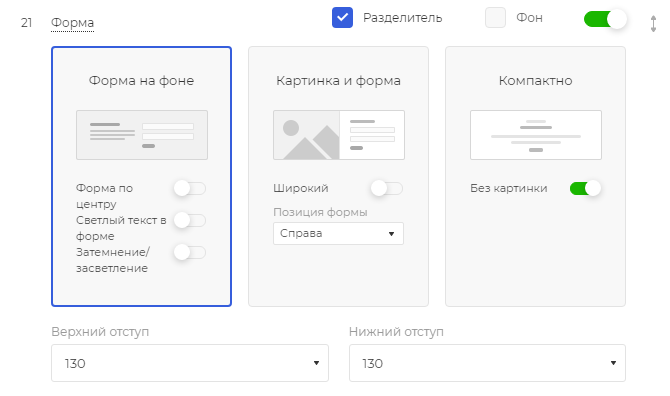Open the Верхний отступ dropdown

coord(190,363)
